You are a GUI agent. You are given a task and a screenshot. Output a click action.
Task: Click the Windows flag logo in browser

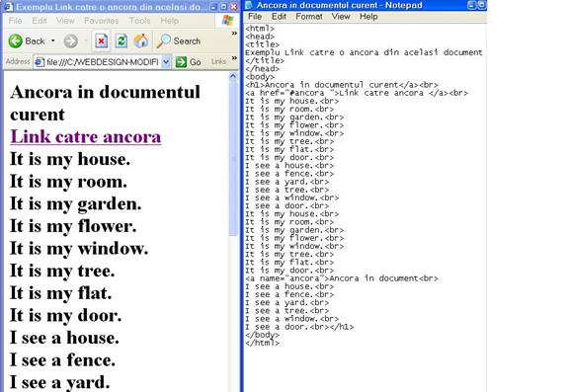point(227,20)
